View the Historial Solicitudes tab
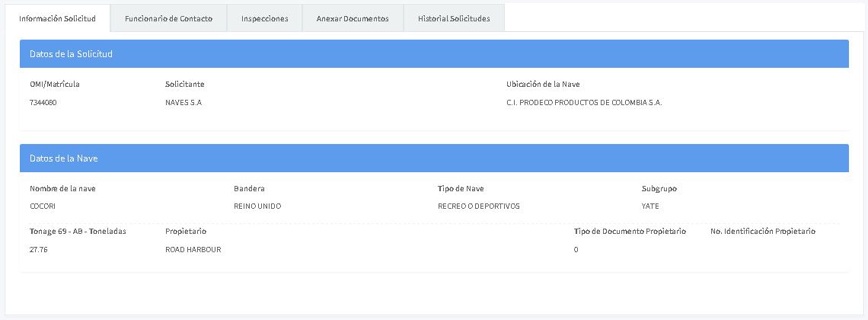Screen dimensions: 868x320 [454, 18]
